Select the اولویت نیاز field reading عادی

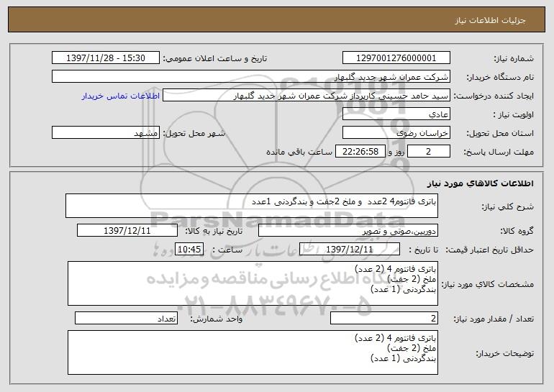tap(396, 114)
